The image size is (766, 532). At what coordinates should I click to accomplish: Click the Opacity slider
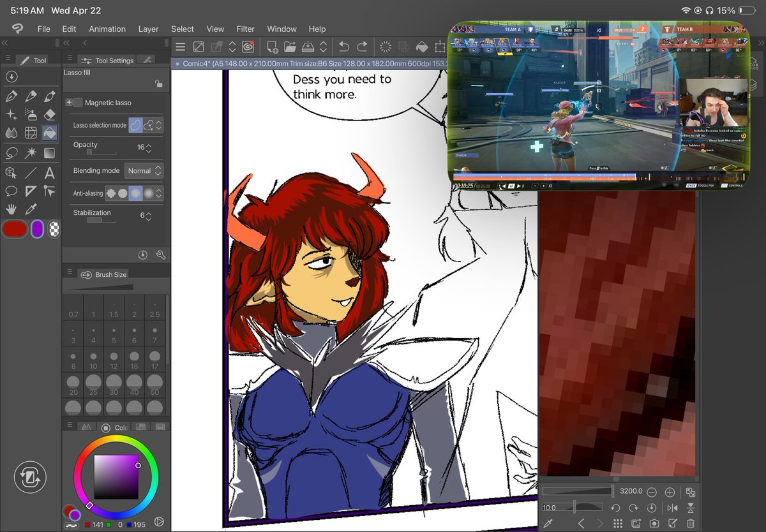[101, 152]
